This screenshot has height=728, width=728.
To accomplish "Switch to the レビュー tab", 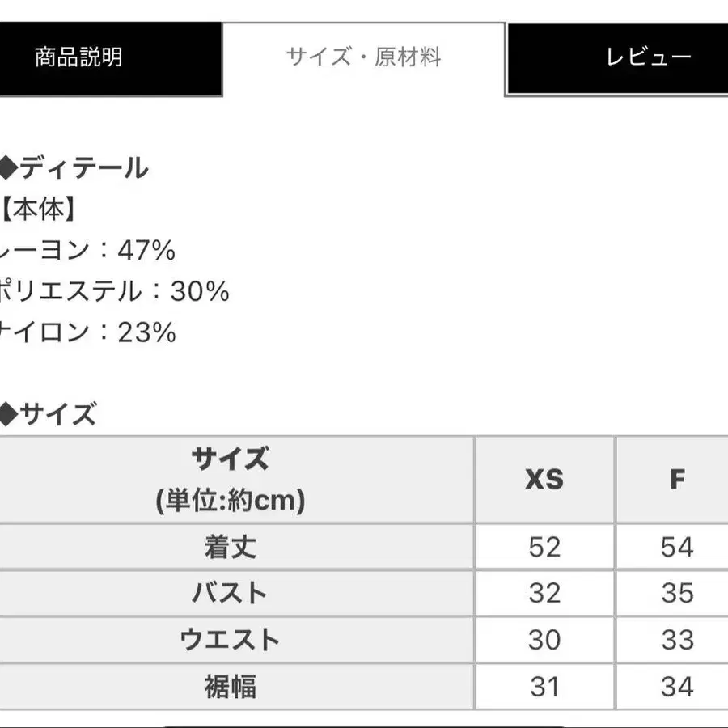I will 648,57.
